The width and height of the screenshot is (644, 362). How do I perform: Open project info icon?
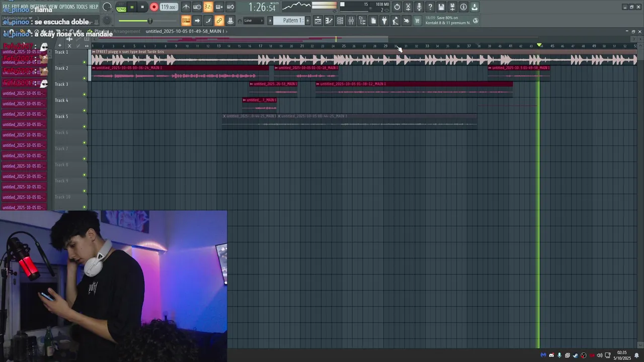463,7
